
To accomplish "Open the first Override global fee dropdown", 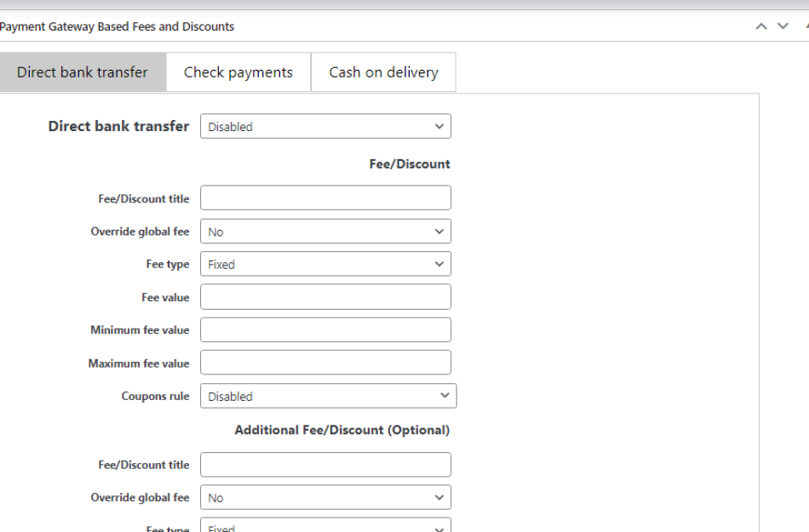I will (x=326, y=231).
